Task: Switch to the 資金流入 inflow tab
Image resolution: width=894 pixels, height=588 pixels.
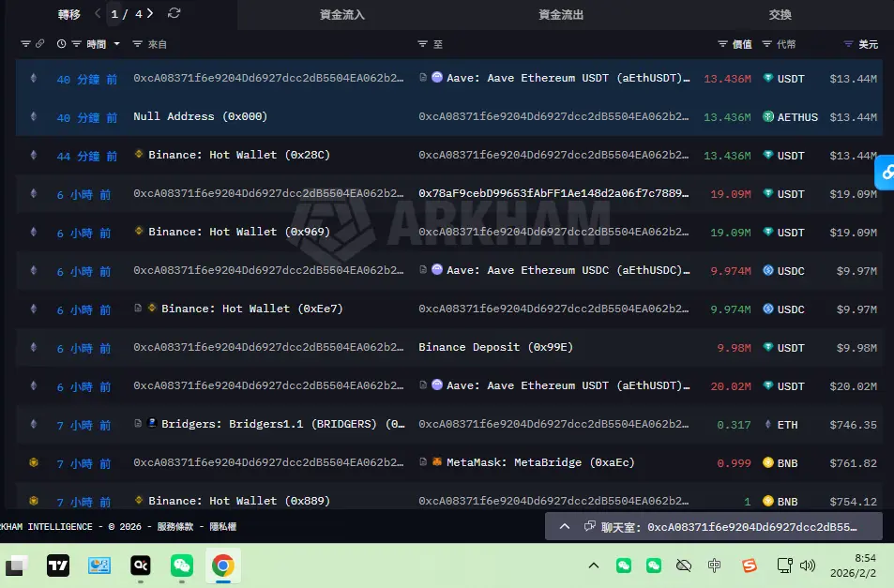Action: [342, 15]
